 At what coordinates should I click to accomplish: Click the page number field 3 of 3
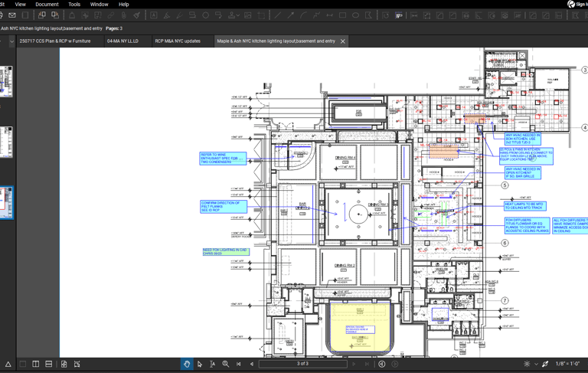302,364
